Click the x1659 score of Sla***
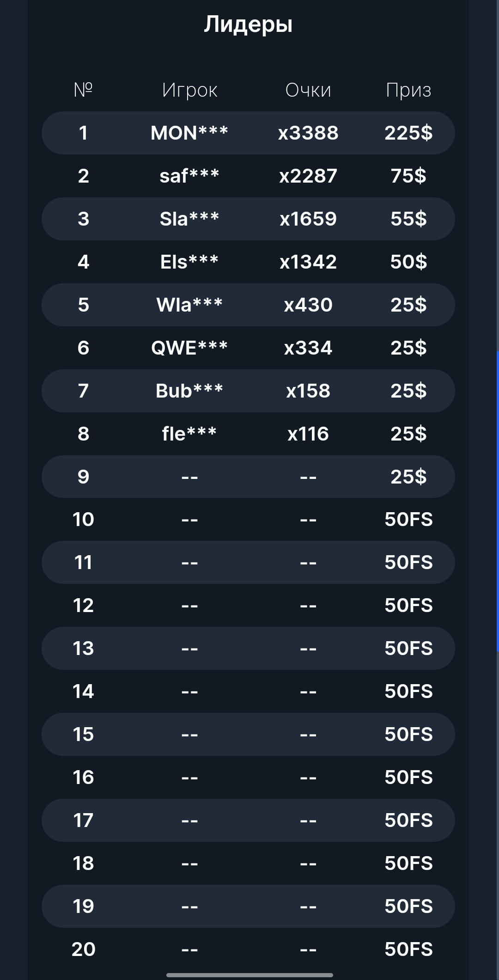The image size is (499, 980). [x=308, y=219]
